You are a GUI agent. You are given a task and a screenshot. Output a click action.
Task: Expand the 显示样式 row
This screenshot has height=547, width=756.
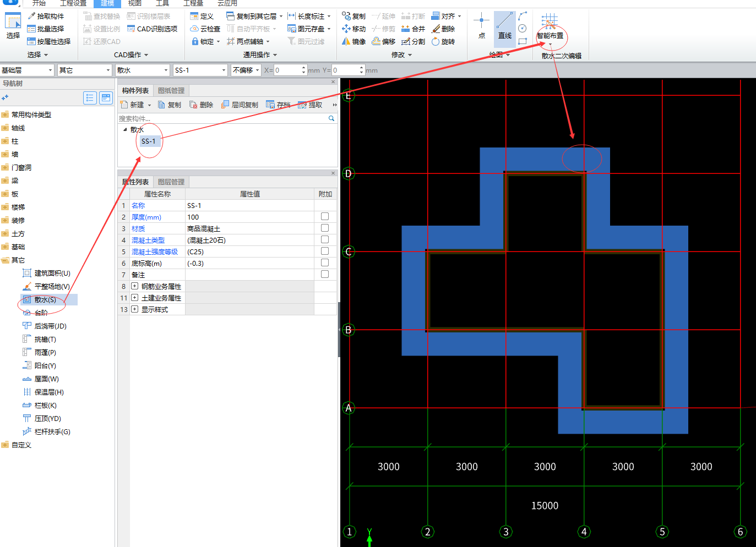(135, 309)
